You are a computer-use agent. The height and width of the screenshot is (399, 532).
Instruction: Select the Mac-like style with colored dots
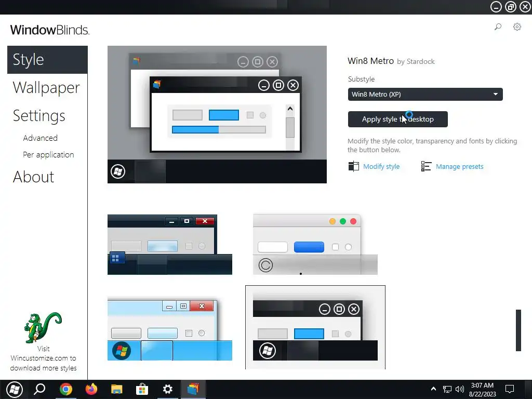(x=315, y=245)
